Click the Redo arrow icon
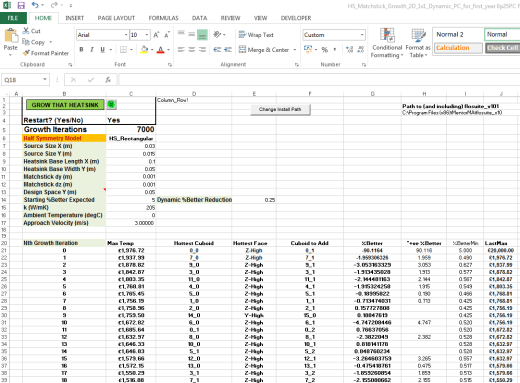This screenshot has width=520, height=383. click(x=54, y=5)
